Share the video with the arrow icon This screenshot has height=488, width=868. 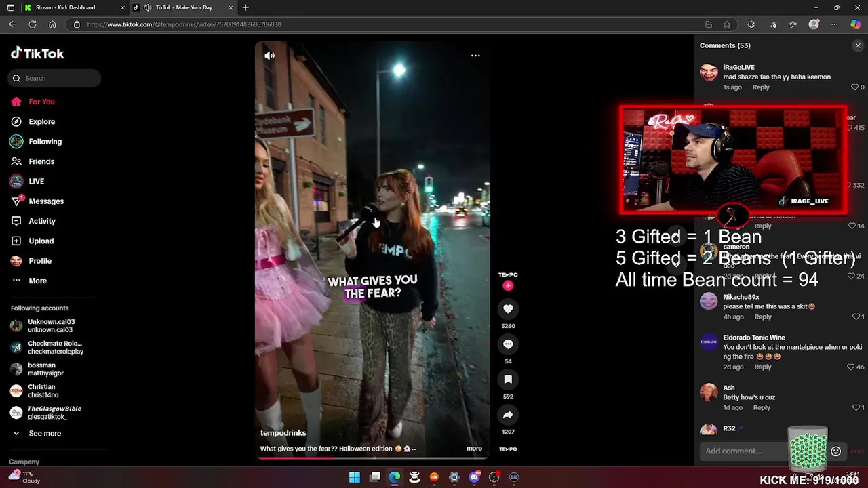coord(508,415)
